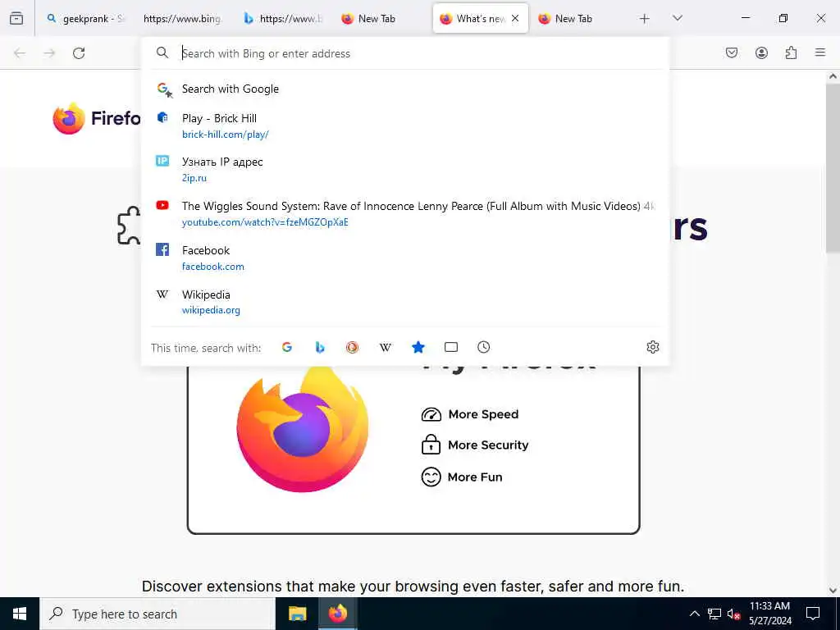The height and width of the screenshot is (630, 840).
Task: Click the Windows taskbar search box
Action: pos(157,614)
